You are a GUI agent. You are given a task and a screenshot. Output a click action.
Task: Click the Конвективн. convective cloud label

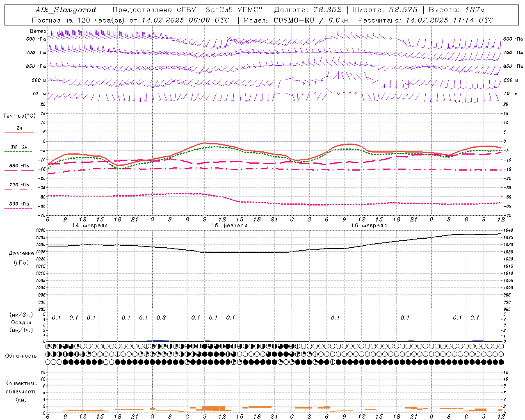[x=21, y=383]
